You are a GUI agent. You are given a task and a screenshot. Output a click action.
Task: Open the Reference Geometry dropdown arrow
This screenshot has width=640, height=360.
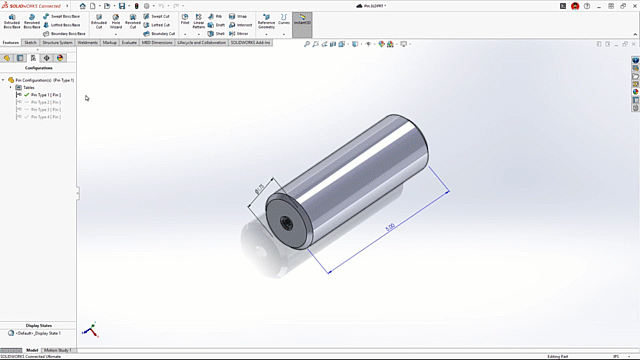click(266, 34)
